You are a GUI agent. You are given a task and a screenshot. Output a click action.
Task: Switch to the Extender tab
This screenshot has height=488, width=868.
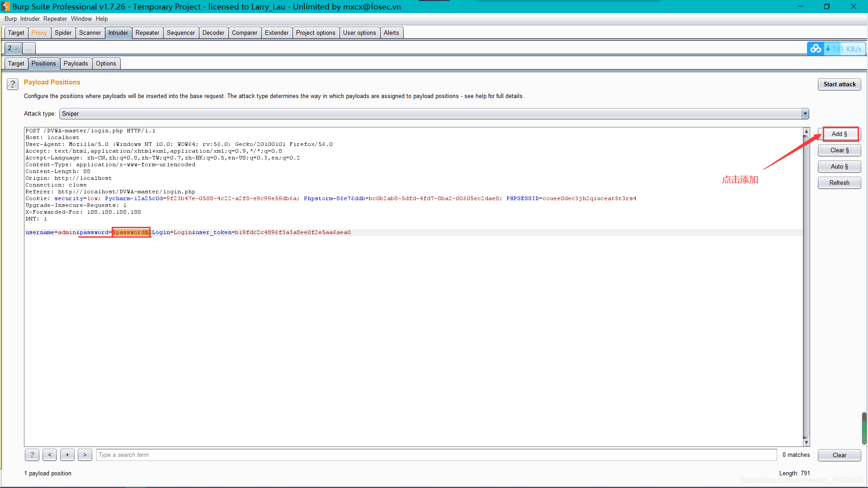pos(277,33)
